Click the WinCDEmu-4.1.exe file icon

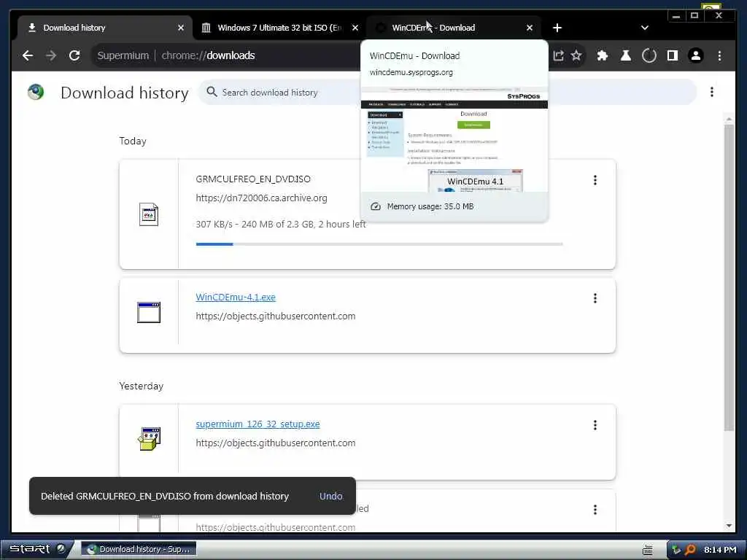[x=149, y=312]
